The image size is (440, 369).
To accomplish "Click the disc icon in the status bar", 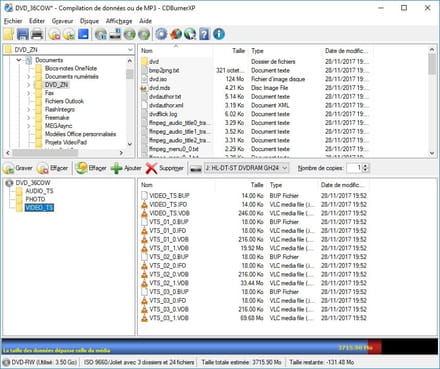I will pos(6,362).
